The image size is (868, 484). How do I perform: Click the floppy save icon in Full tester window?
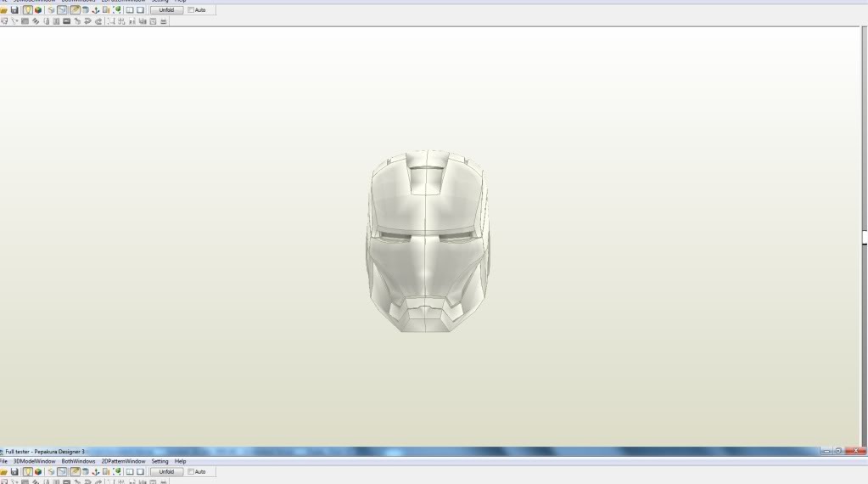coord(14,472)
